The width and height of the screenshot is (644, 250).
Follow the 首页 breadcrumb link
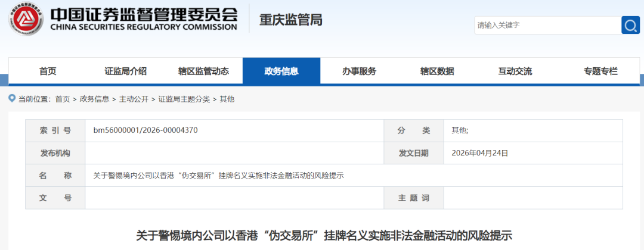[63, 99]
